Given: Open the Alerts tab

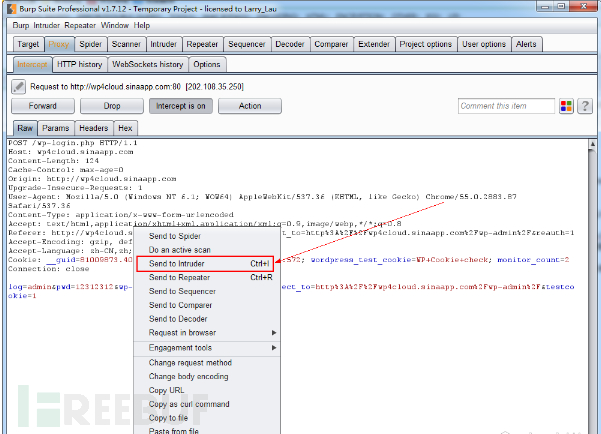Looking at the screenshot, I should click(x=526, y=44).
